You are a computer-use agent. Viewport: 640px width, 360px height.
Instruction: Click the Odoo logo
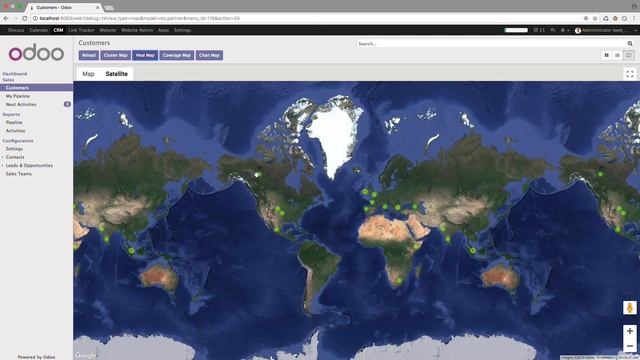(x=36, y=52)
